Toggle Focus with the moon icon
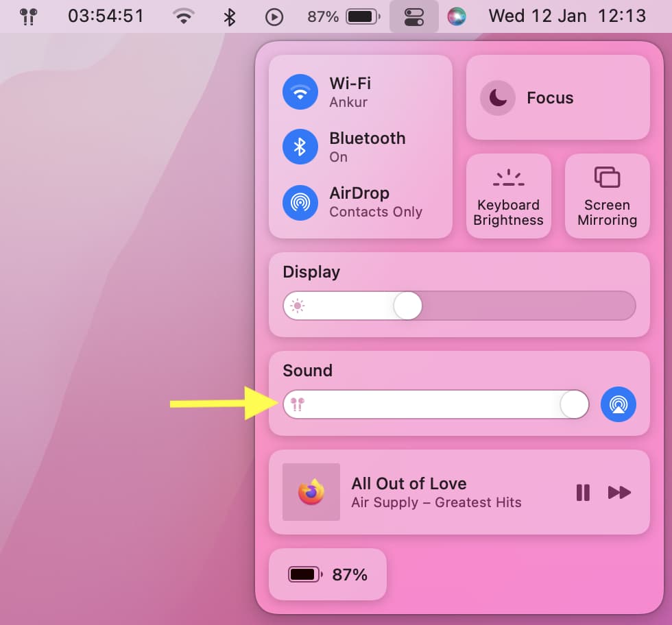Screen dimensions: 672x625 click(x=498, y=98)
